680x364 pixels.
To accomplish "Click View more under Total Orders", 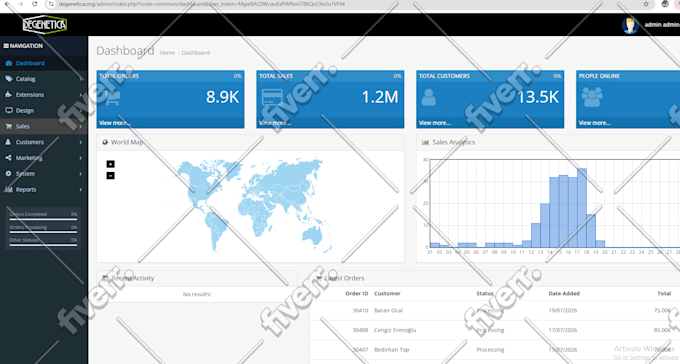I will point(115,123).
